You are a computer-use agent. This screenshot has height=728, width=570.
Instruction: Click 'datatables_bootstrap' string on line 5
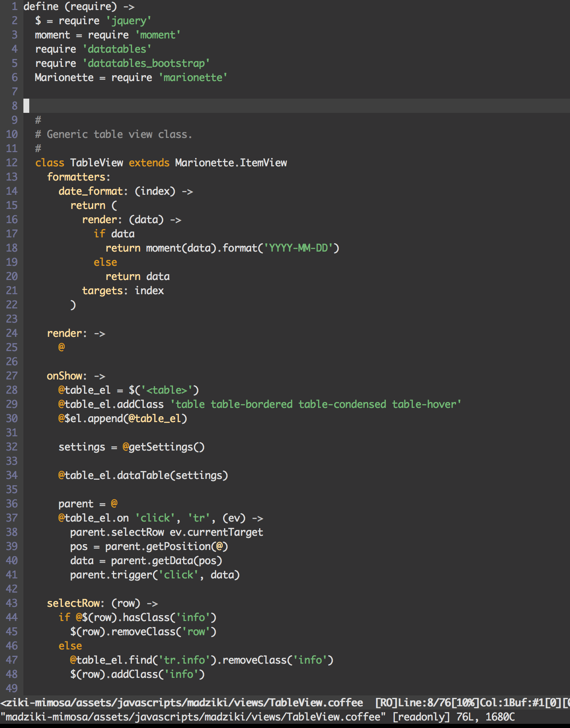[x=146, y=64]
